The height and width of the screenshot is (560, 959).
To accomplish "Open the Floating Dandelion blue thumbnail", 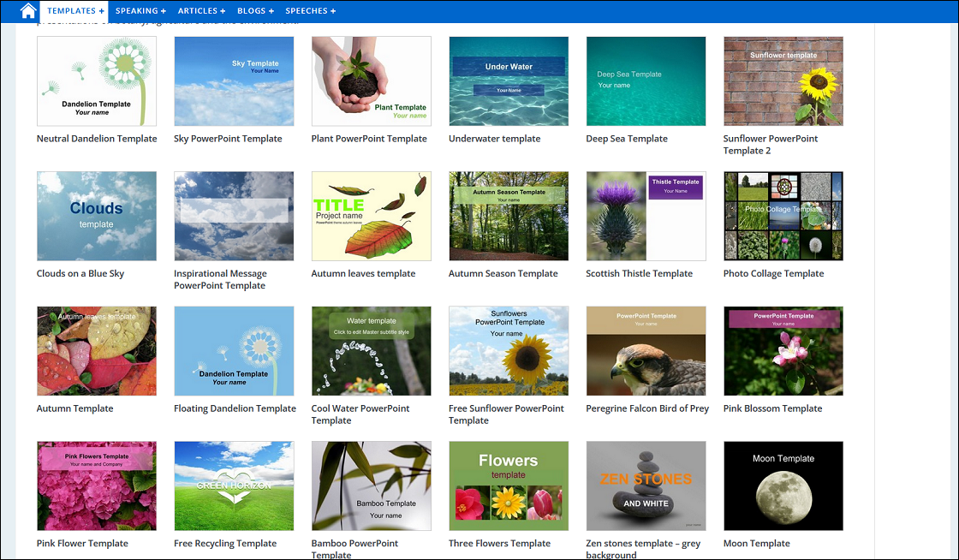I will [234, 351].
